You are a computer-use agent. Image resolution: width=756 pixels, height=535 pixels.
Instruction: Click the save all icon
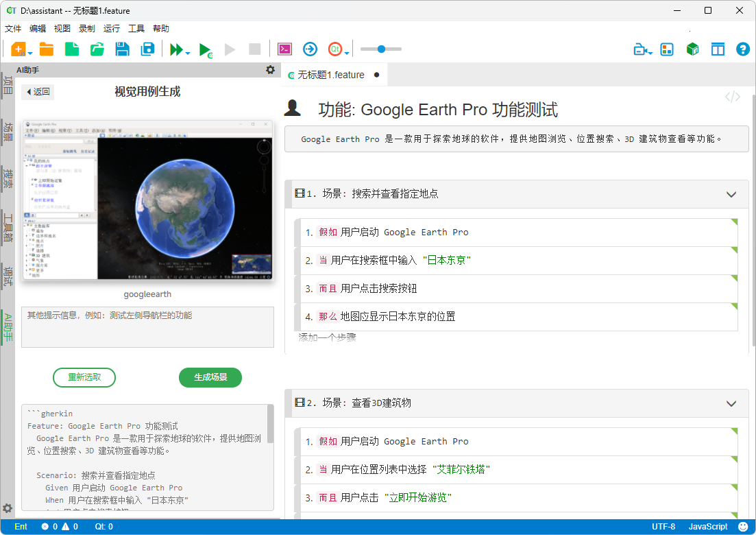click(147, 49)
